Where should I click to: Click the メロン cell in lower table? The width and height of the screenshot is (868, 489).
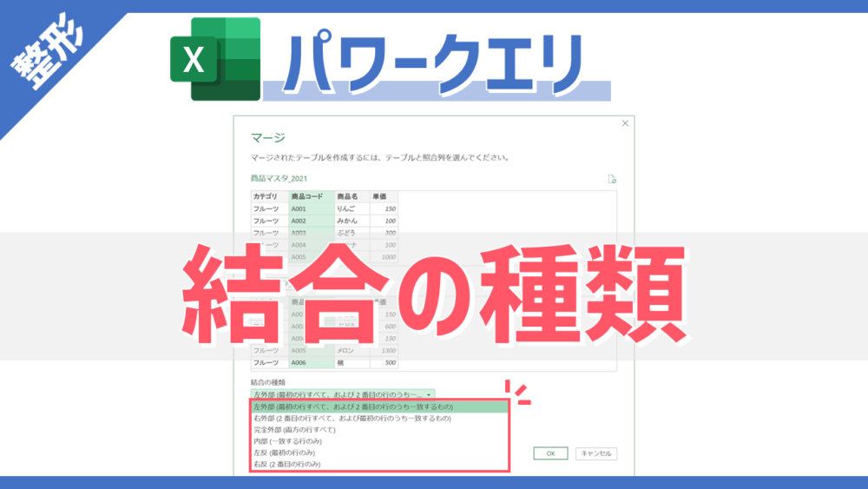(x=352, y=351)
